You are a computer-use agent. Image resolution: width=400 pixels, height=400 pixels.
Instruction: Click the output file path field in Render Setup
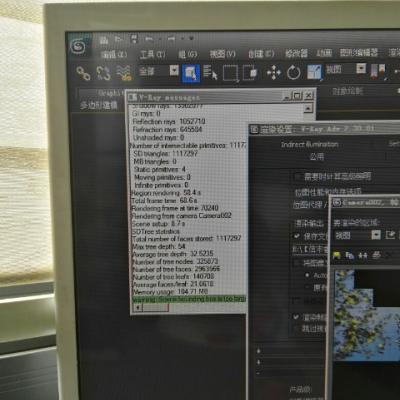[x=310, y=249]
